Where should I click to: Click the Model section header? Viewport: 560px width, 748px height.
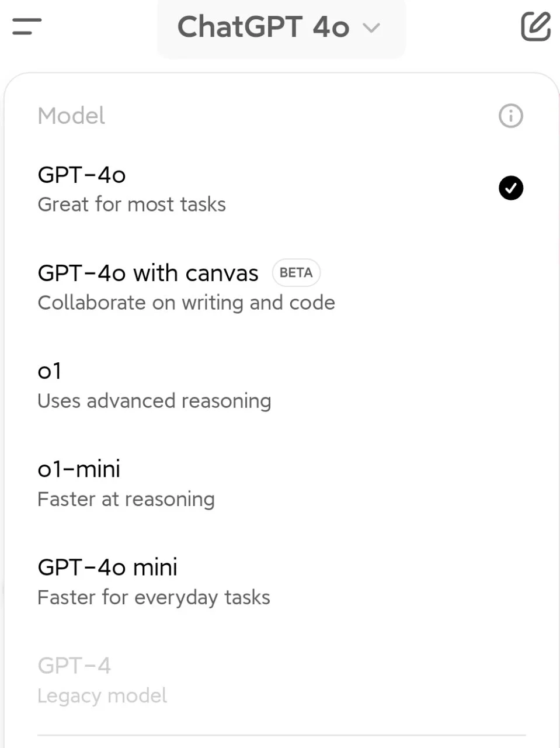pos(71,116)
